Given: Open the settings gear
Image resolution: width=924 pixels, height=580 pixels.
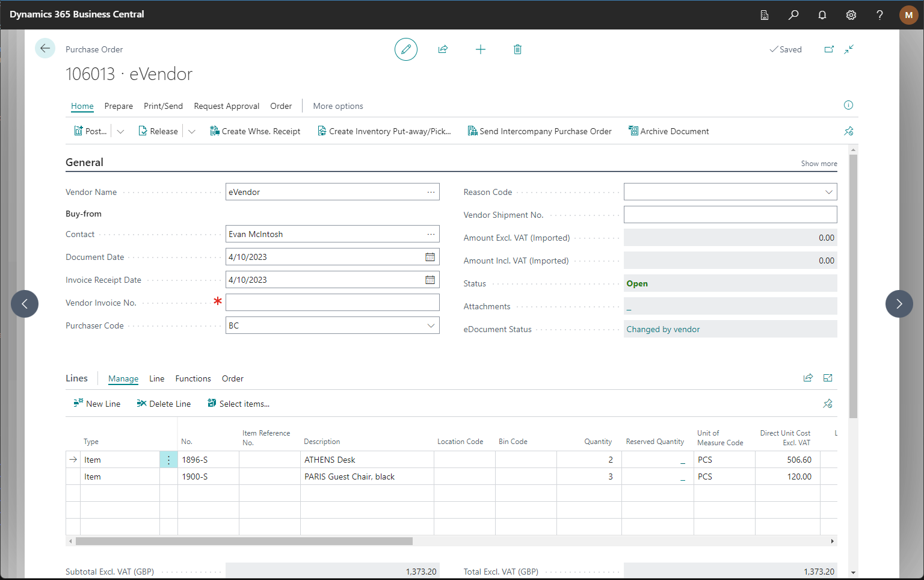Looking at the screenshot, I should (851, 15).
